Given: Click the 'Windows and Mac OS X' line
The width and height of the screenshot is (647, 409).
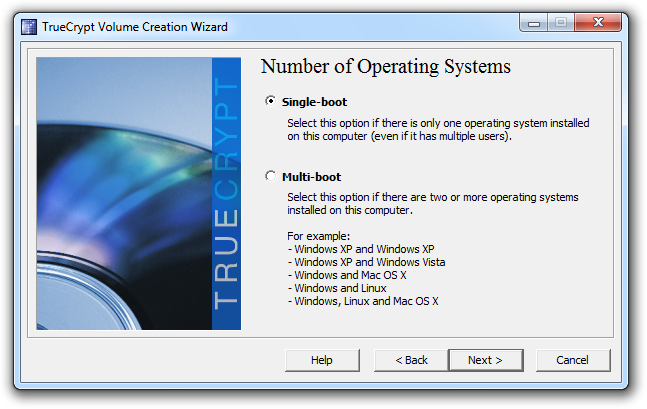Looking at the screenshot, I should 347,275.
